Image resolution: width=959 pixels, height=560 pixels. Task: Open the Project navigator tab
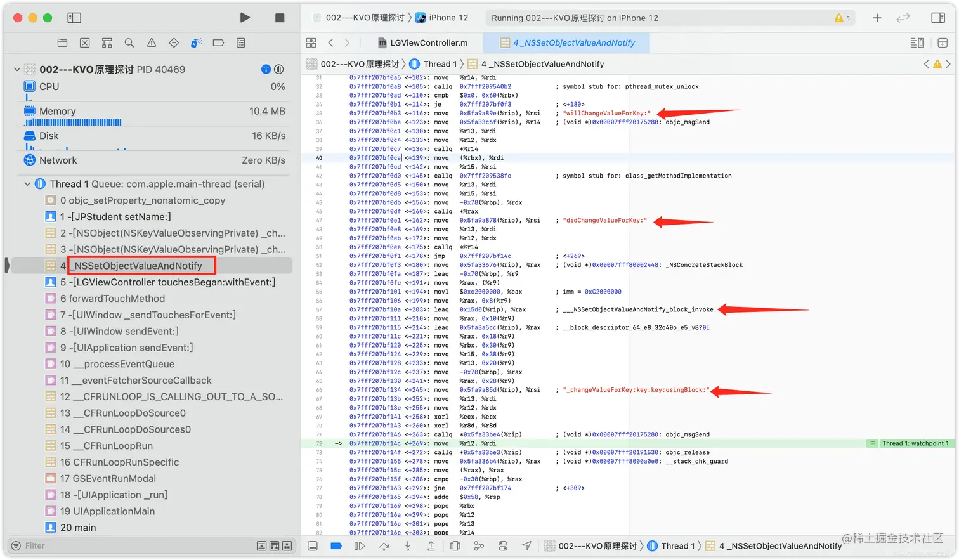(x=62, y=42)
